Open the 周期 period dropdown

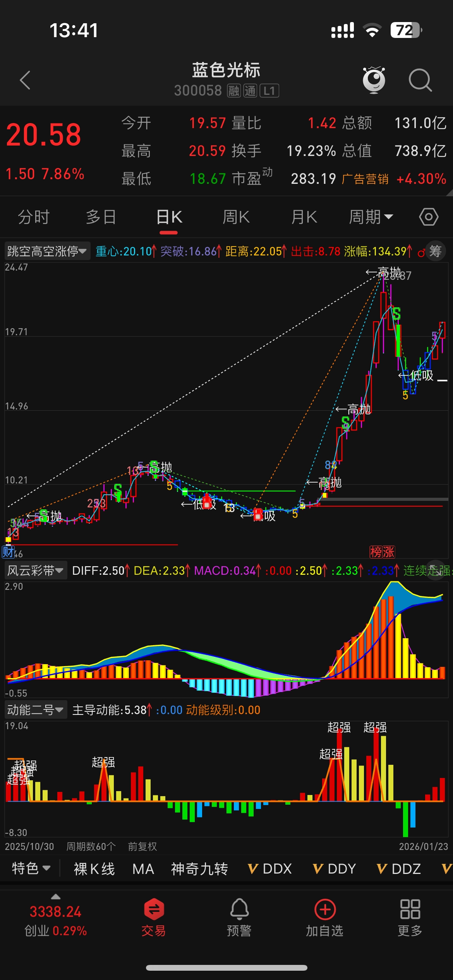coord(371,217)
